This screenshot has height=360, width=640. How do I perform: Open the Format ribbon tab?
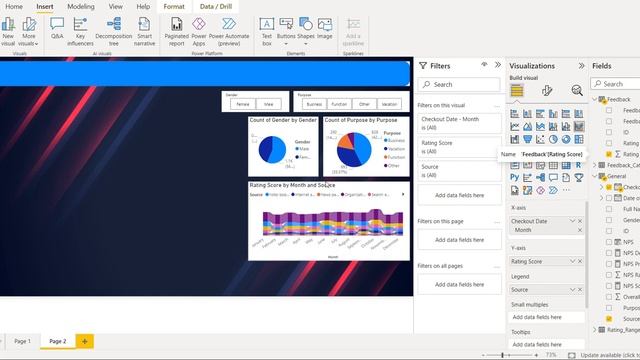174,7
